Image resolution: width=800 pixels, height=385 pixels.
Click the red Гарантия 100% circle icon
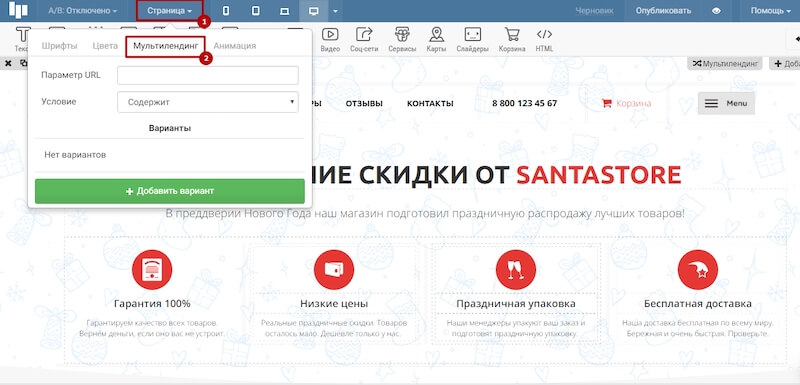pyautogui.click(x=152, y=270)
